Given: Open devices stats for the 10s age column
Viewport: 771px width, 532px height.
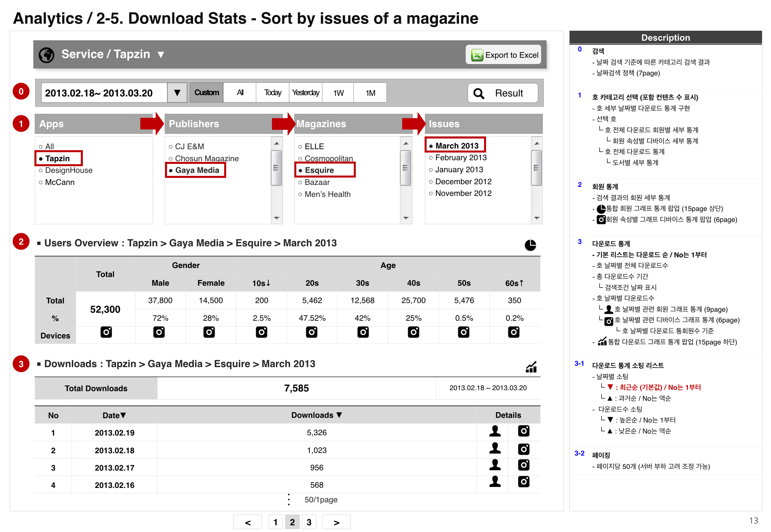Looking at the screenshot, I should [x=262, y=332].
